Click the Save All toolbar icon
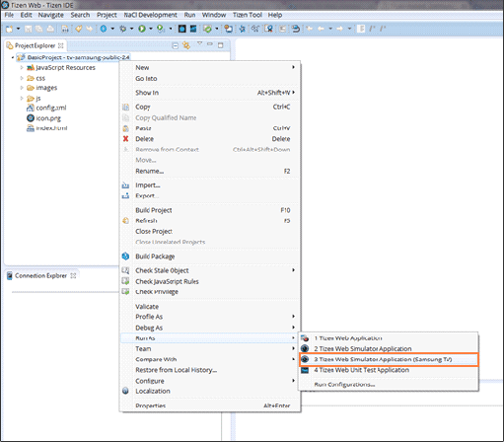Screen dimensions: 504x442 (x=39, y=29)
